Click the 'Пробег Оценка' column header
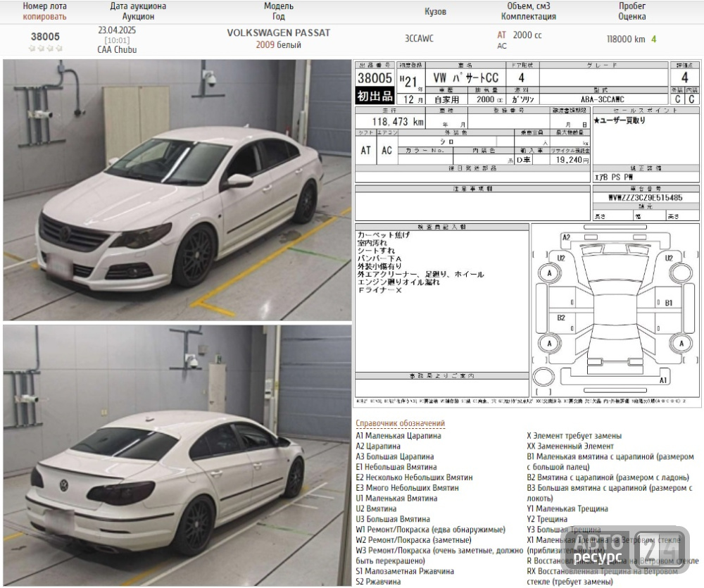704x588 pixels. click(x=631, y=11)
